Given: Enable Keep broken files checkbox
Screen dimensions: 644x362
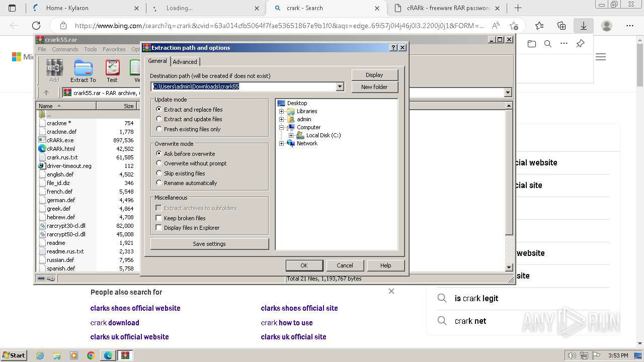Looking at the screenshot, I should point(159,218).
